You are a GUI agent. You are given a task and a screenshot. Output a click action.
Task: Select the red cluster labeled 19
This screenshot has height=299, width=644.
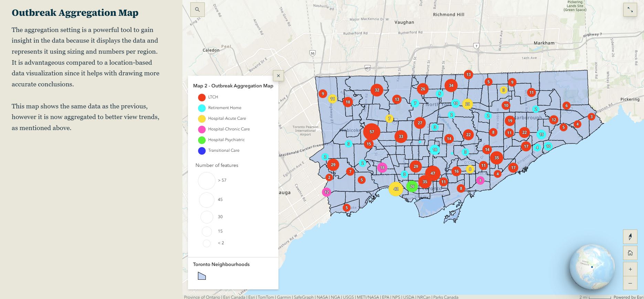pos(510,121)
